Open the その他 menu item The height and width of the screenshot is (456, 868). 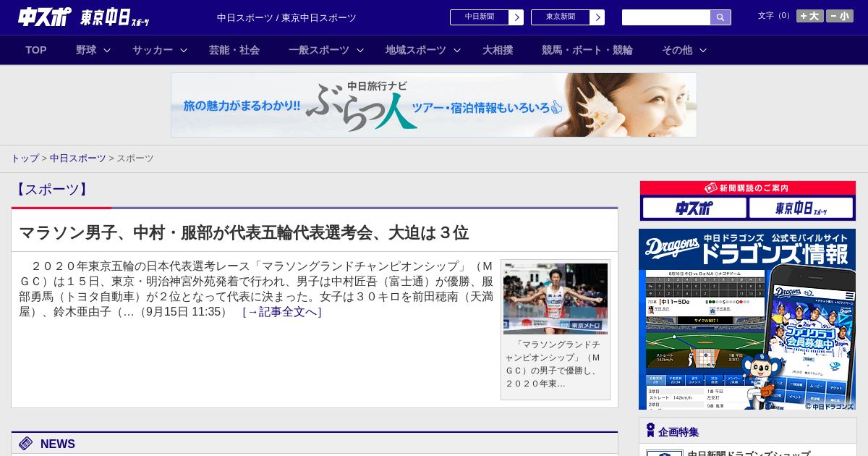coord(677,50)
